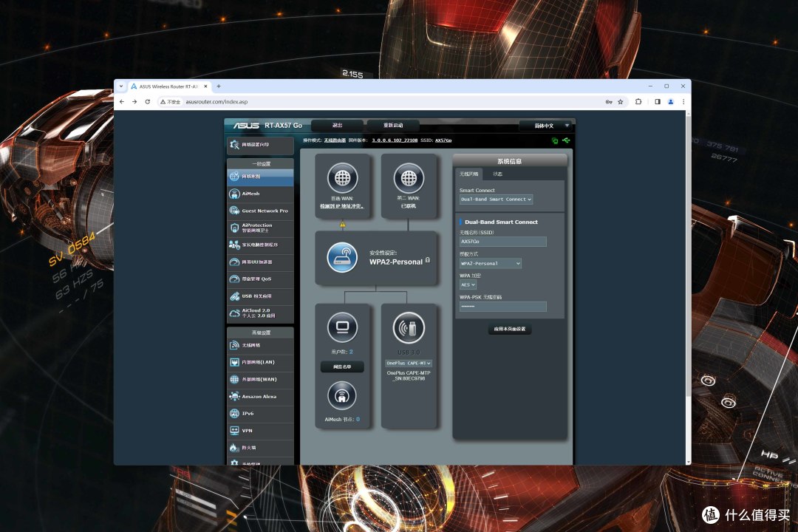Image resolution: width=798 pixels, height=532 pixels.
Task: Expand Chrome tab search chevron
Action: click(121, 86)
